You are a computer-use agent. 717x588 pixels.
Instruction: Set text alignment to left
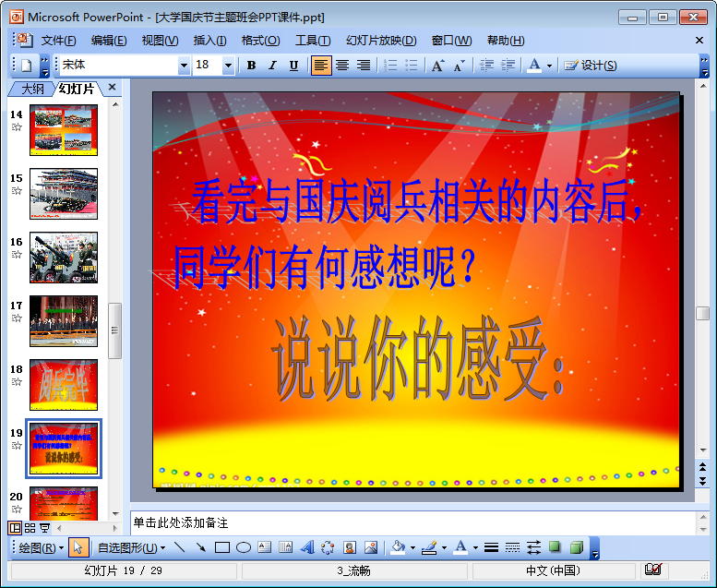tap(321, 66)
